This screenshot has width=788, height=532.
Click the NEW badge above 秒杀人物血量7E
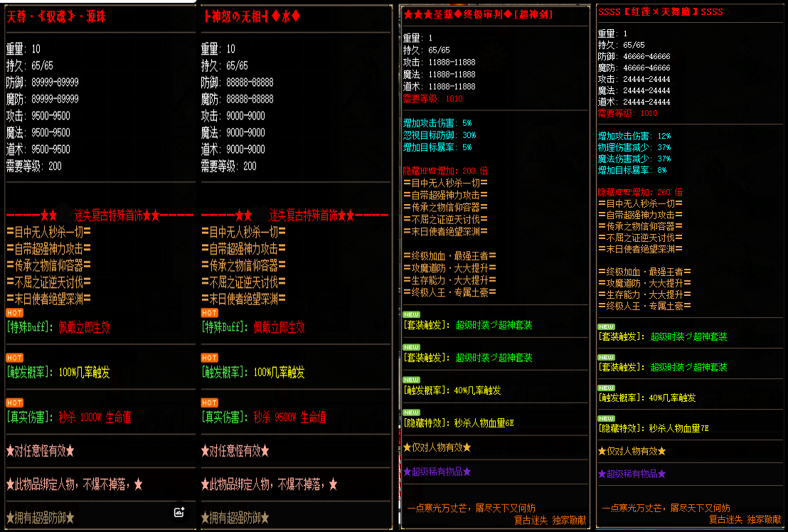point(607,415)
